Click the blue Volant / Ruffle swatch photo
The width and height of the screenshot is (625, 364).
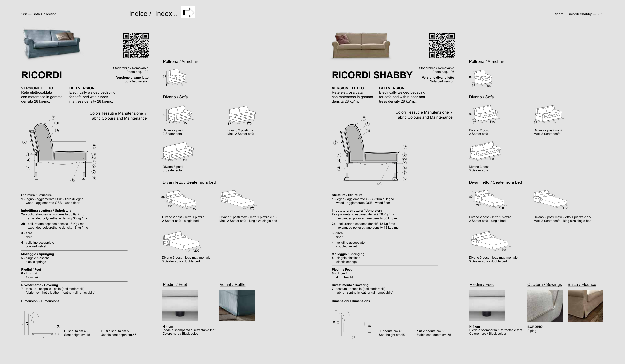[x=237, y=306]
